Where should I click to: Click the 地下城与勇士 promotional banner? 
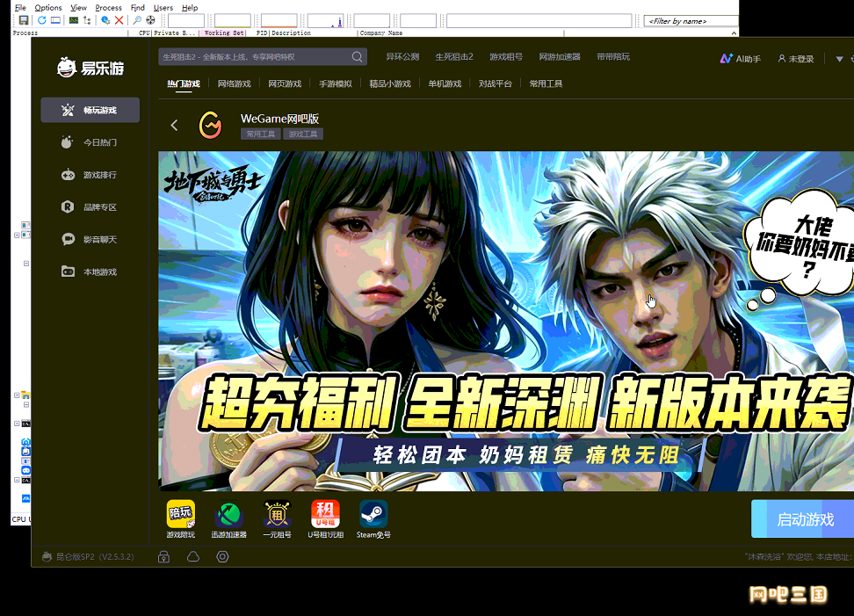pyautogui.click(x=506, y=322)
